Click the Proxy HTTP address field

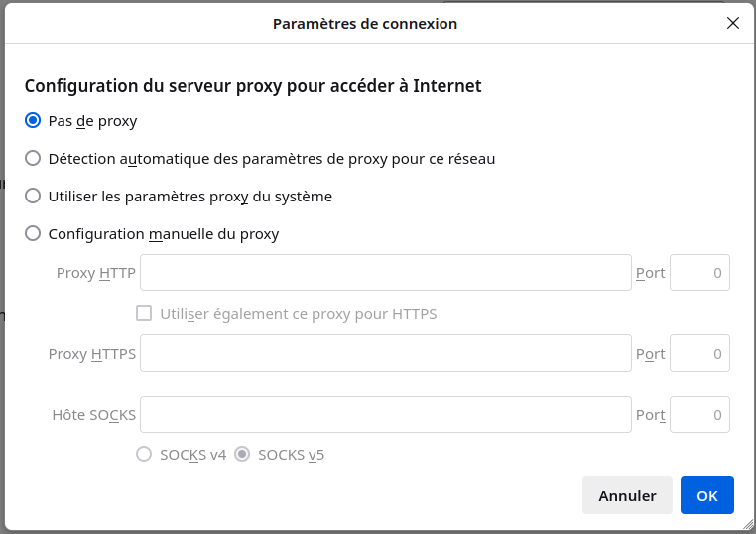click(x=385, y=273)
